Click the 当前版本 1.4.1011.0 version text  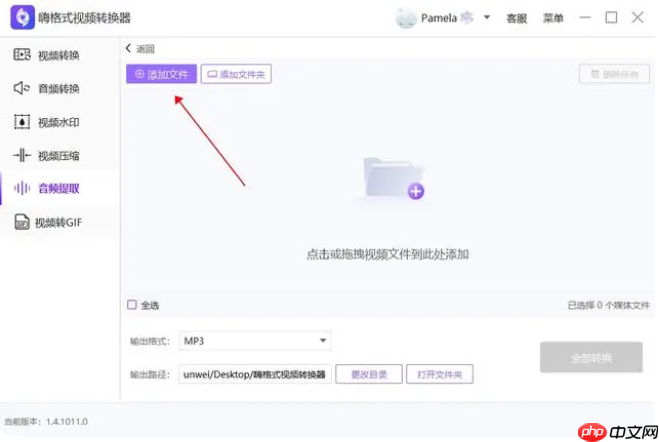[46, 421]
